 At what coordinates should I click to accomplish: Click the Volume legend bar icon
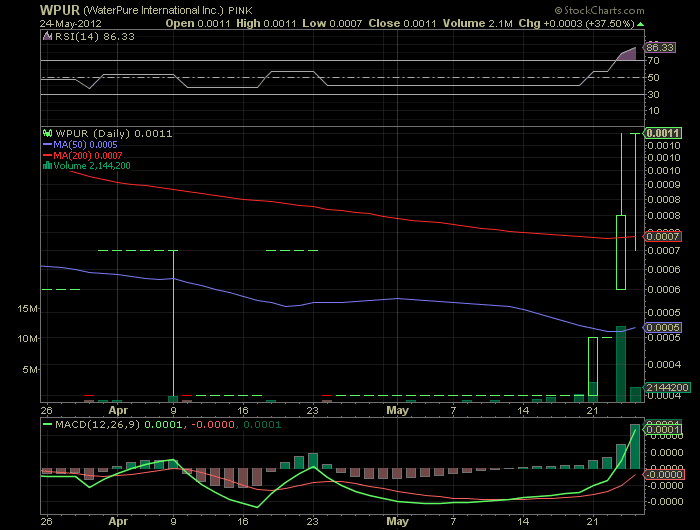click(47, 166)
